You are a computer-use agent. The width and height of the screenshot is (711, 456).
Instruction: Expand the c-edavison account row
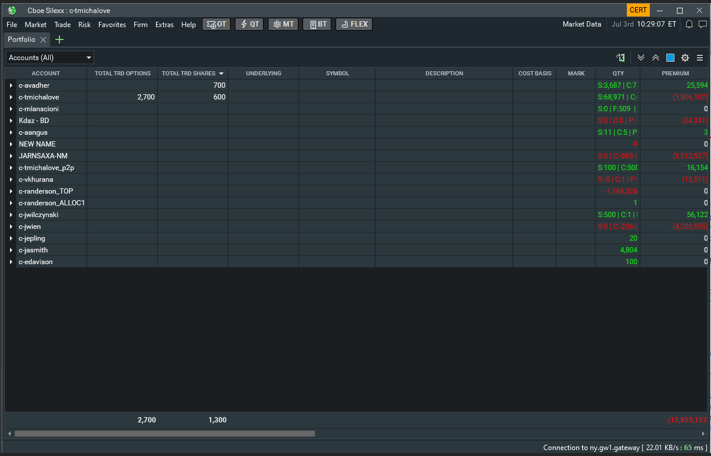(11, 262)
